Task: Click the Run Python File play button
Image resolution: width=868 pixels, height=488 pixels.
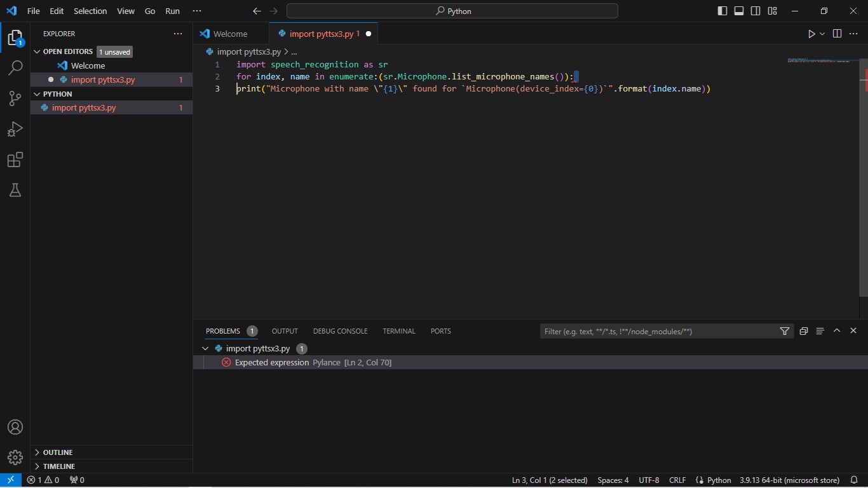Action: tap(811, 34)
